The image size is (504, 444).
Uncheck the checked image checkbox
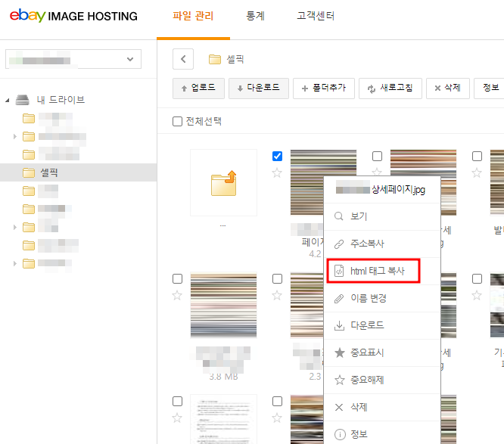point(278,156)
